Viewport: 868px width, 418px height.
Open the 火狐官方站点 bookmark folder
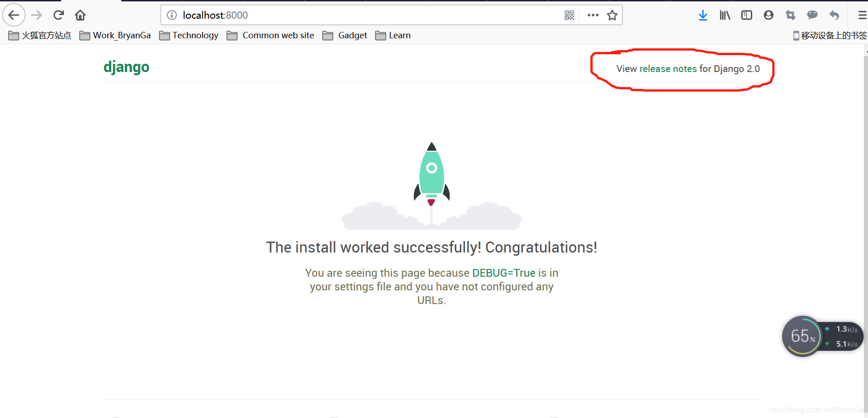point(40,35)
